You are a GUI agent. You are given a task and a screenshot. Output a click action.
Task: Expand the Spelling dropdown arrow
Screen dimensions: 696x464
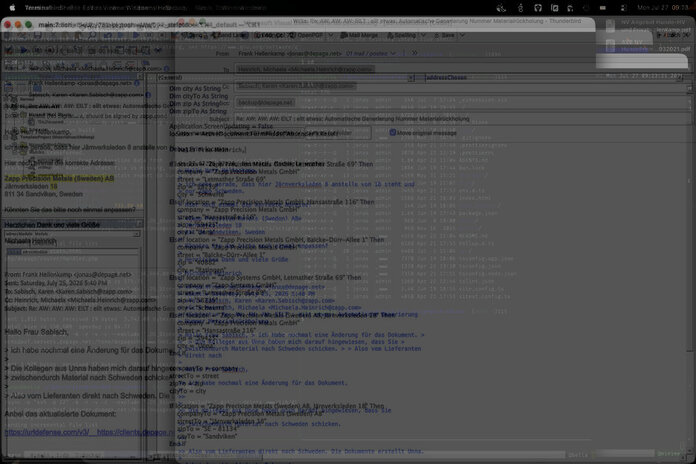pyautogui.click(x=423, y=35)
